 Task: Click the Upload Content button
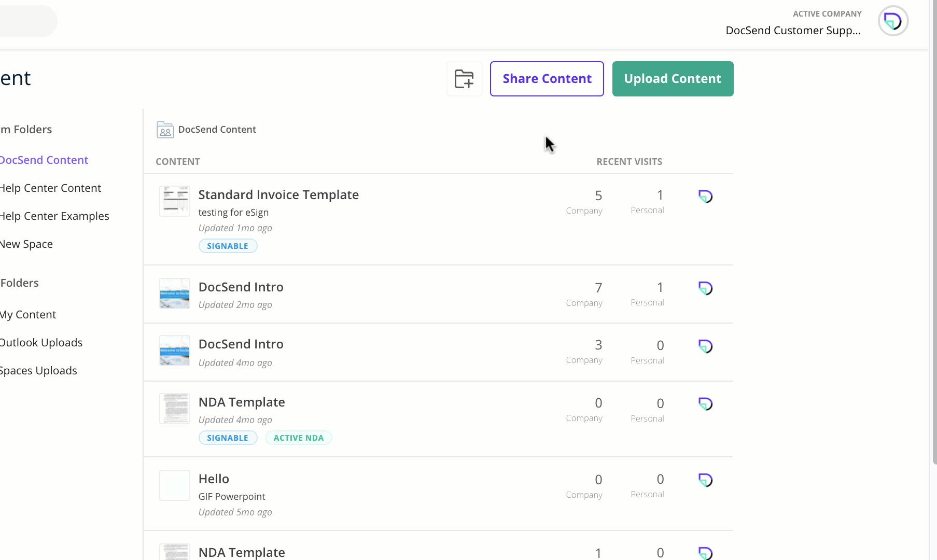click(x=673, y=79)
